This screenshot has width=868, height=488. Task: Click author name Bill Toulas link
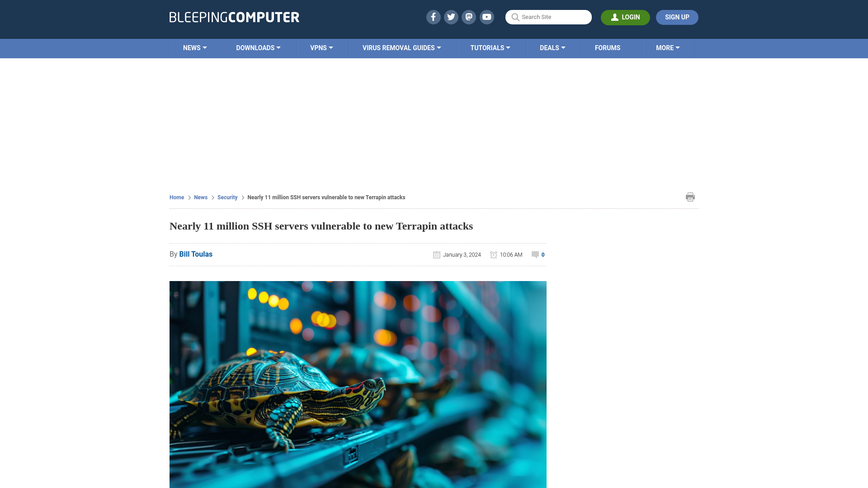196,254
